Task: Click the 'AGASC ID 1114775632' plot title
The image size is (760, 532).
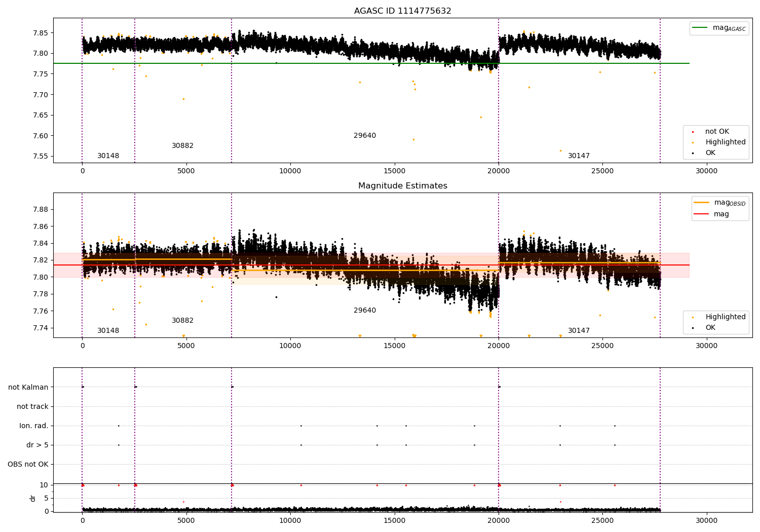Action: [x=402, y=11]
